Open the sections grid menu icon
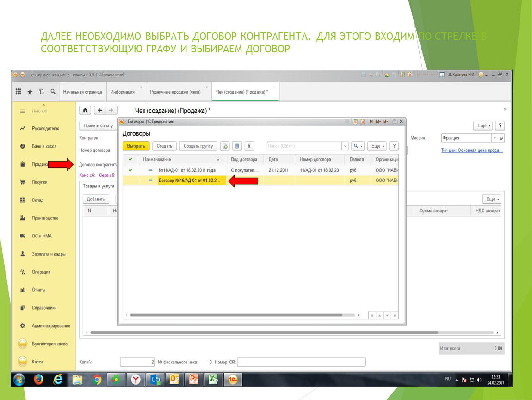 pos(19,92)
